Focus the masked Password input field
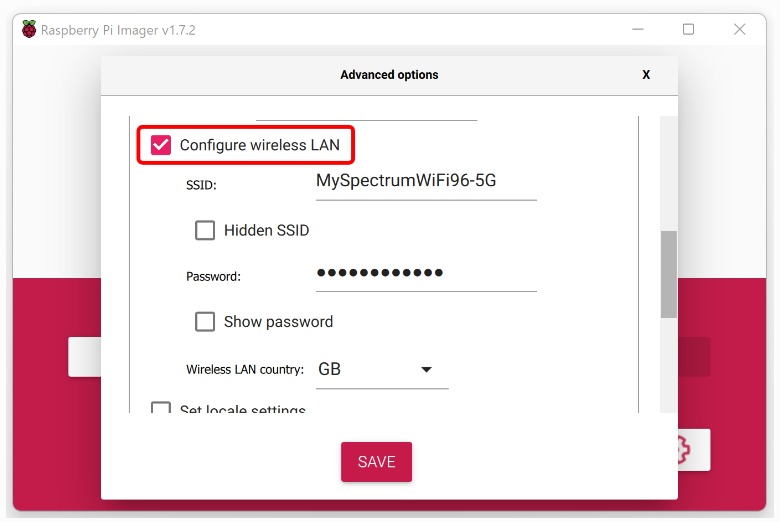Screen dimensions: 780x522 click(x=426, y=272)
